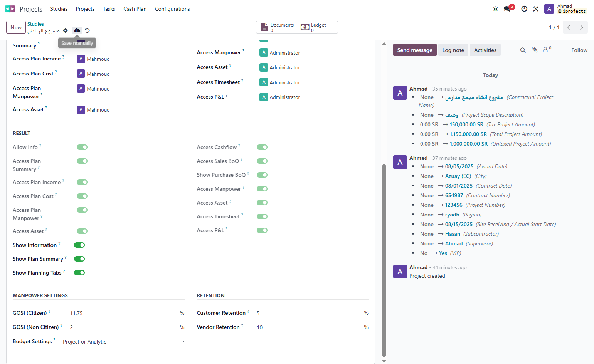Open the Documents smart button
Viewport: 594px width, 364px height.
click(x=277, y=27)
